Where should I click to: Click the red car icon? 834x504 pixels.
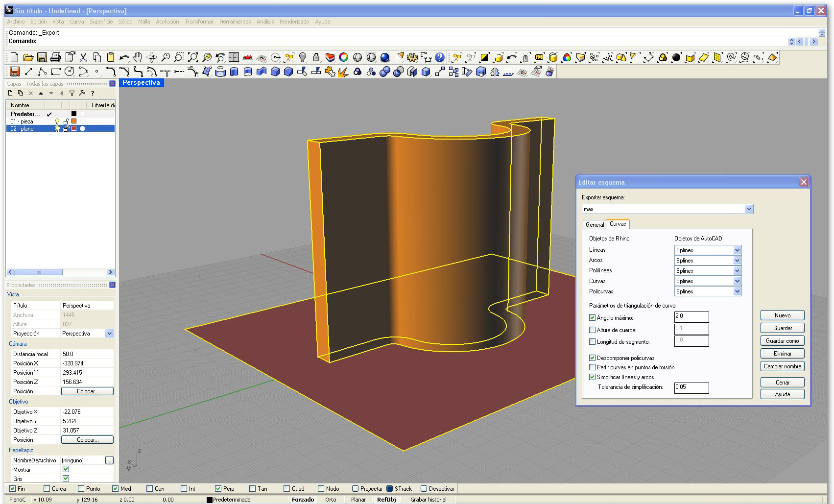coord(248,57)
